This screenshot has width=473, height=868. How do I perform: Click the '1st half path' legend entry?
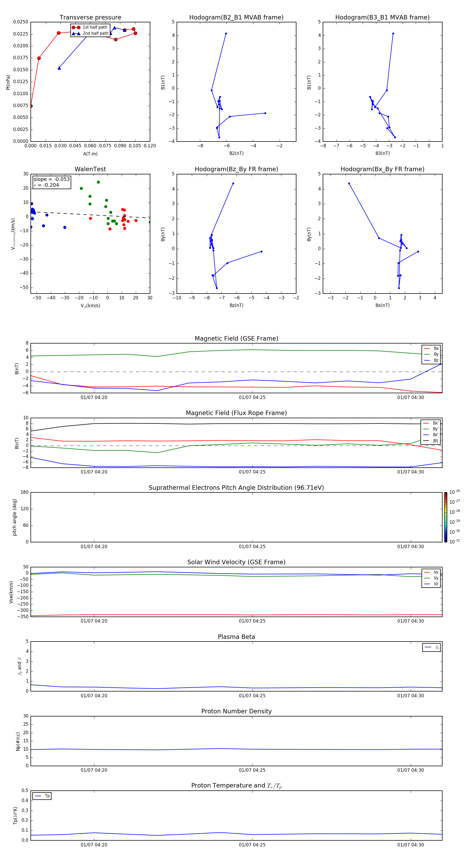pyautogui.click(x=90, y=27)
